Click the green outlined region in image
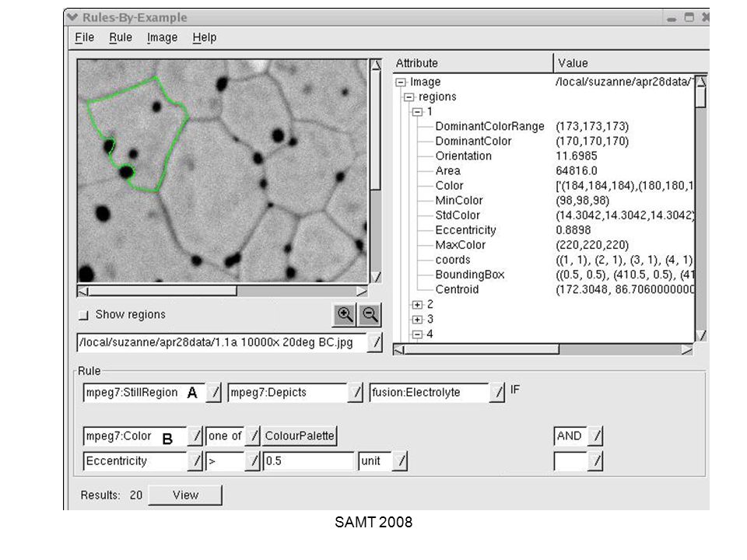 139,135
